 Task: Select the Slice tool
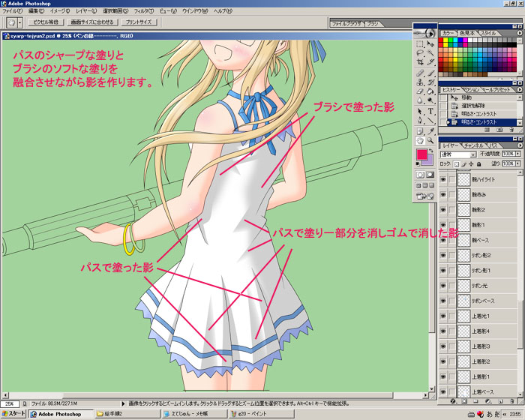[430, 61]
